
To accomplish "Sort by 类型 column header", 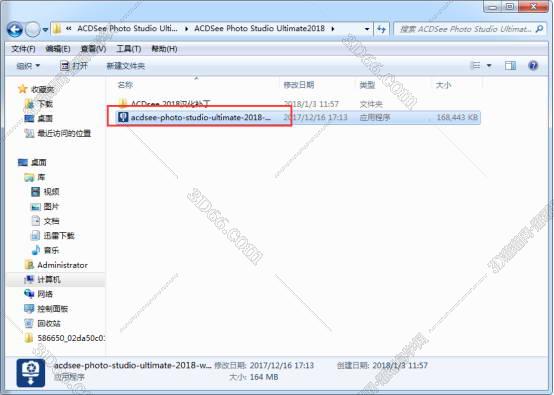I will tap(367, 85).
